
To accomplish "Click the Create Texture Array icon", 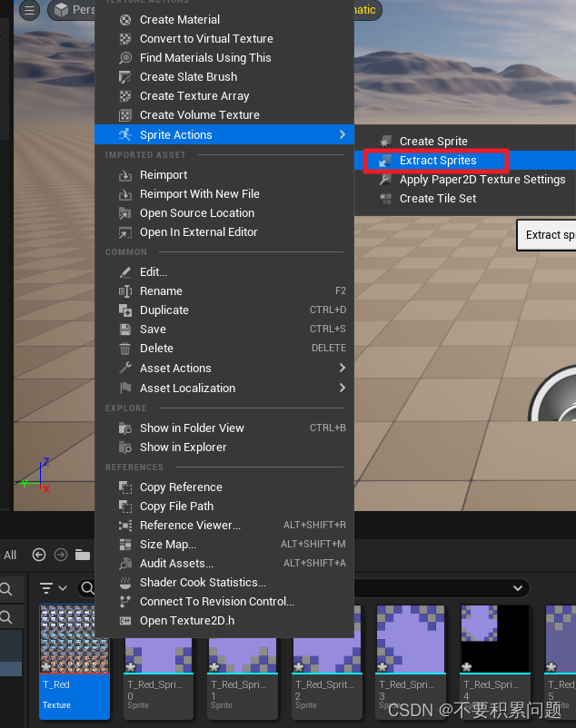I will (x=125, y=95).
